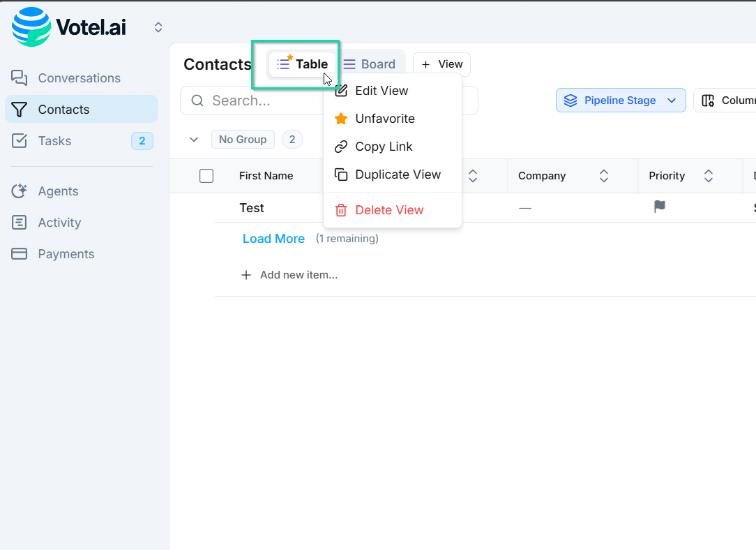
Task: Switch to the Board view tab
Action: 370,64
